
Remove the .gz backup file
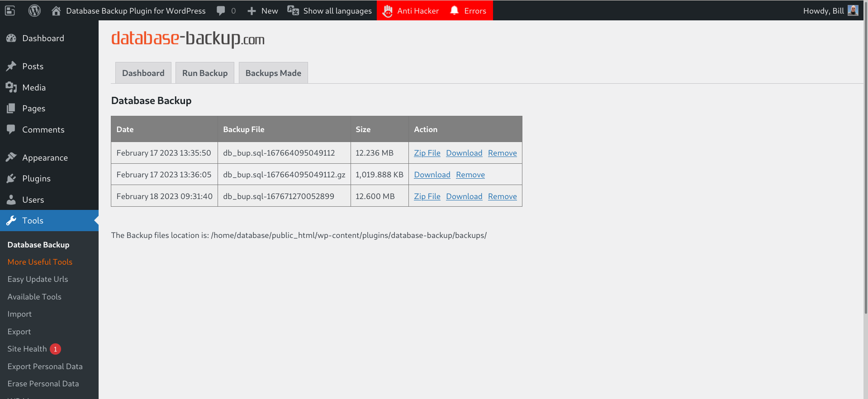coord(470,175)
